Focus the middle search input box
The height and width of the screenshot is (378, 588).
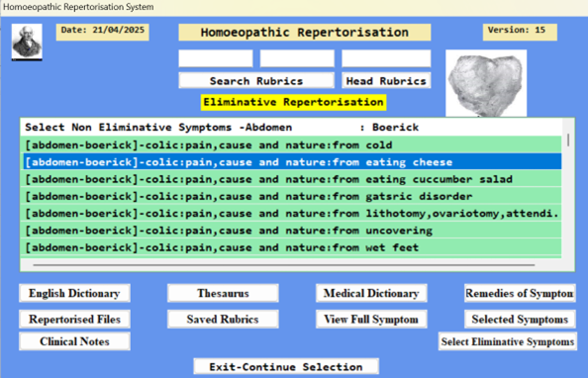pyautogui.click(x=297, y=58)
